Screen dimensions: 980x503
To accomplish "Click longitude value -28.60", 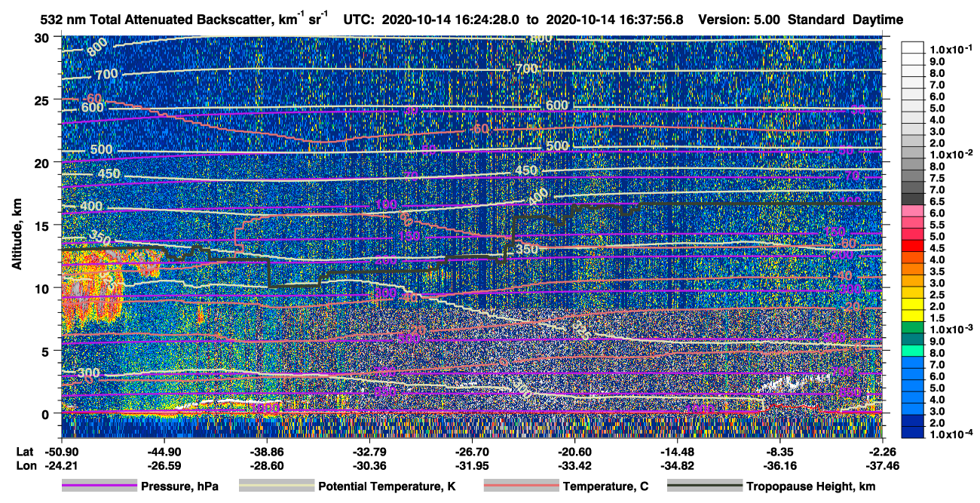I will click(266, 466).
